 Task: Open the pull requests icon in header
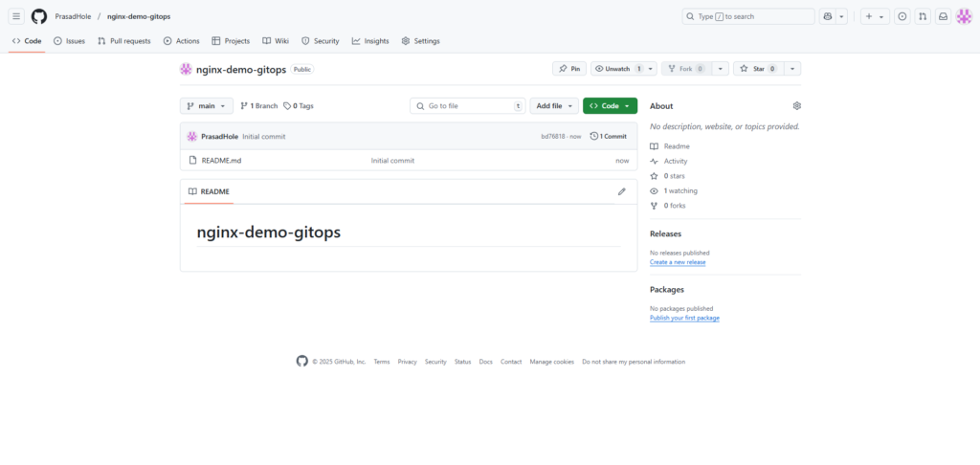pos(922,16)
